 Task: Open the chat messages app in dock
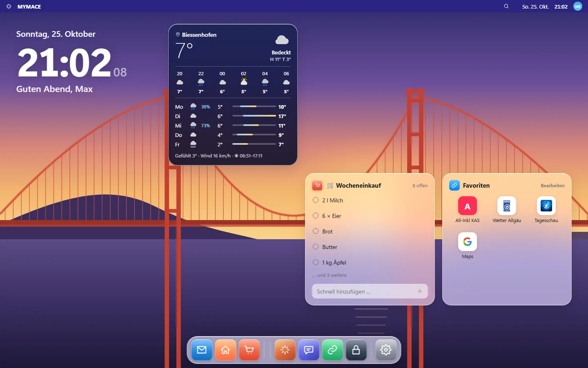point(309,350)
